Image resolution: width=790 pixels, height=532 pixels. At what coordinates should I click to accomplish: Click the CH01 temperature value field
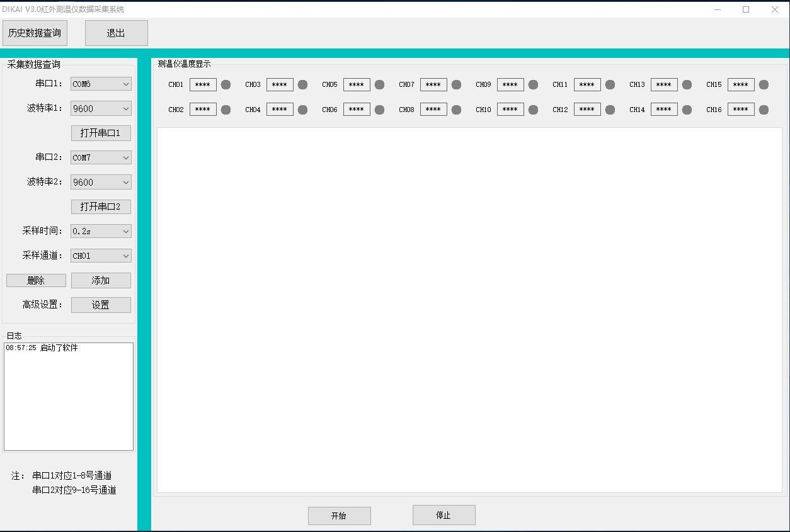pos(203,84)
